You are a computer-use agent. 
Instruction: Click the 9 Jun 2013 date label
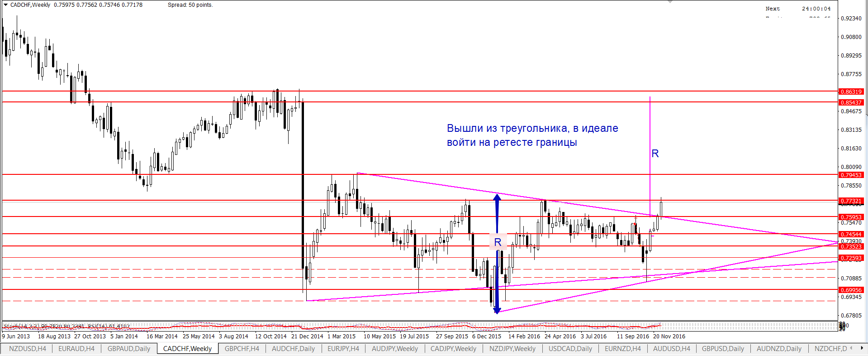(16, 336)
